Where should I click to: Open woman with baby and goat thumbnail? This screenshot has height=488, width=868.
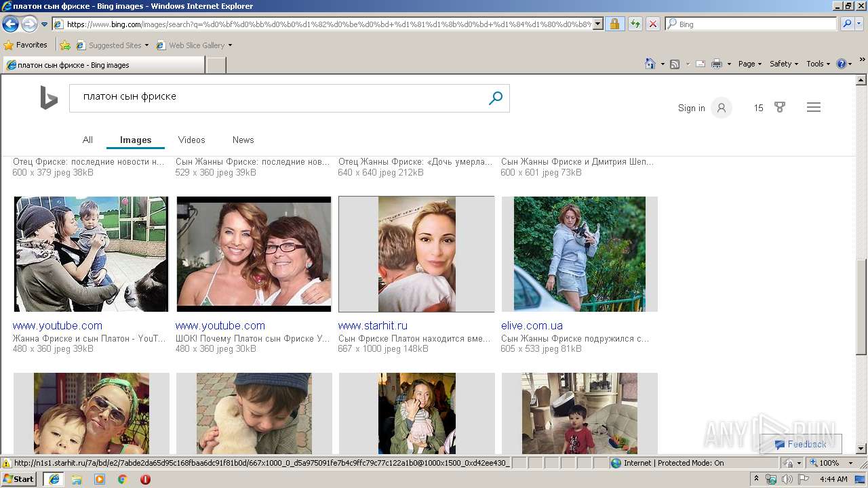pyautogui.click(x=91, y=254)
